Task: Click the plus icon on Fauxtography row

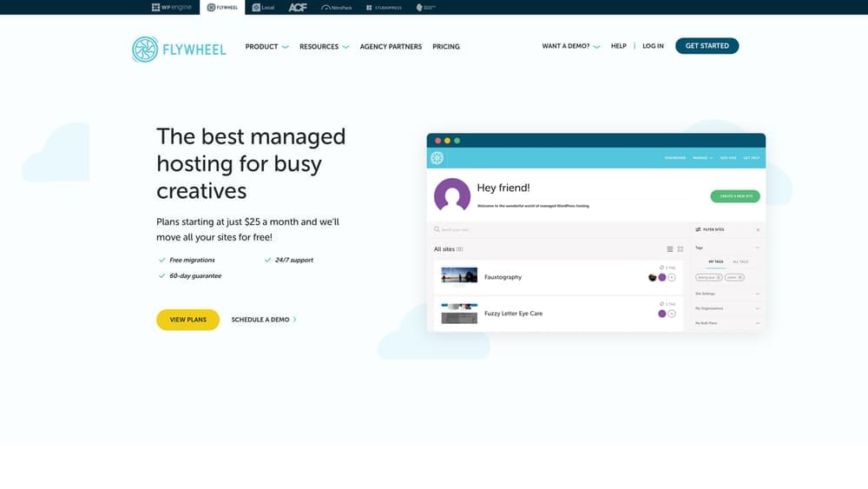Action: [672, 277]
